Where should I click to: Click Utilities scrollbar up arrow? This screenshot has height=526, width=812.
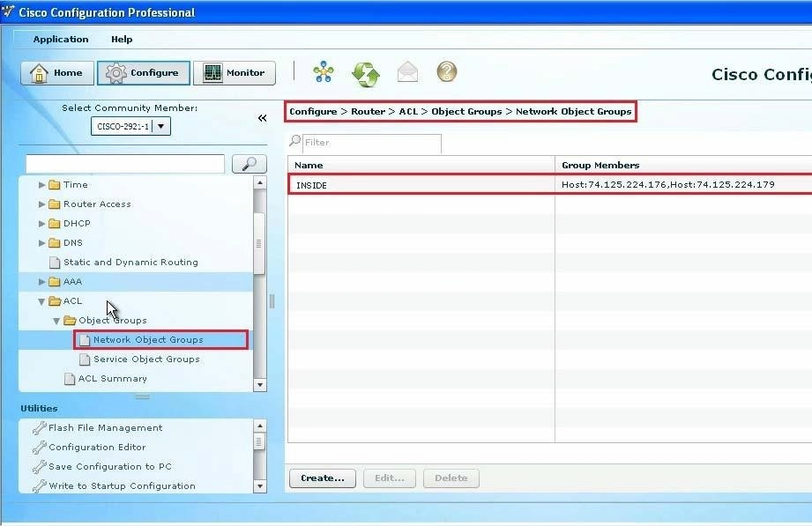(x=260, y=426)
